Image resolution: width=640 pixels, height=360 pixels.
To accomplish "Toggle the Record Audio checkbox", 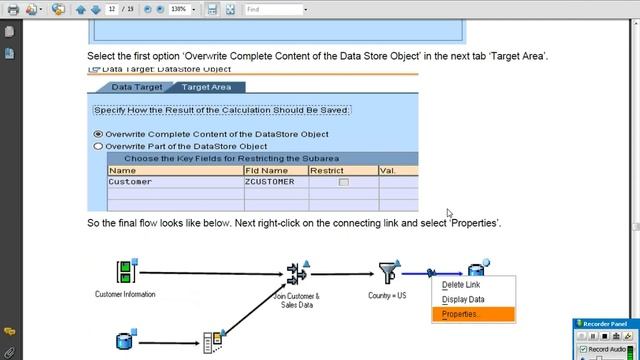I will tap(583, 349).
